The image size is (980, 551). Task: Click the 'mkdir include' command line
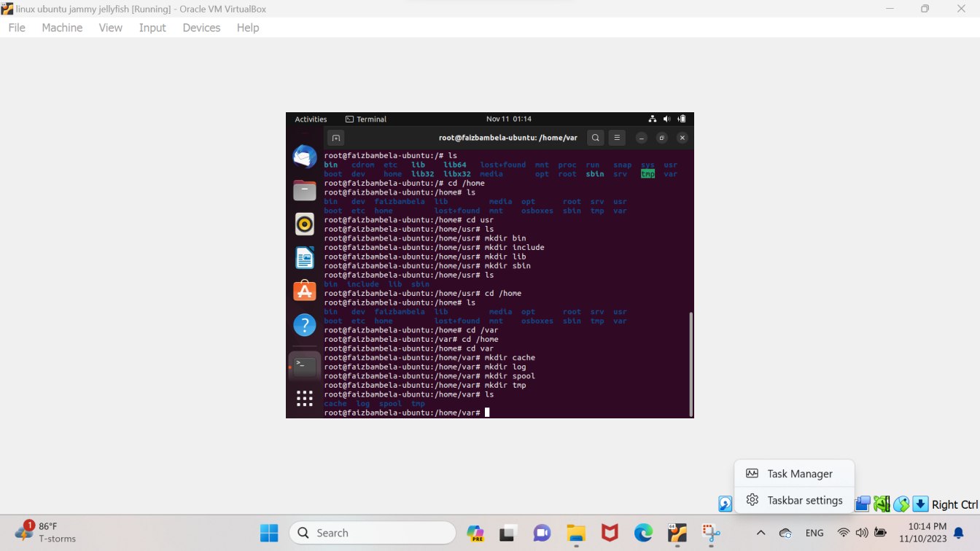pos(434,247)
